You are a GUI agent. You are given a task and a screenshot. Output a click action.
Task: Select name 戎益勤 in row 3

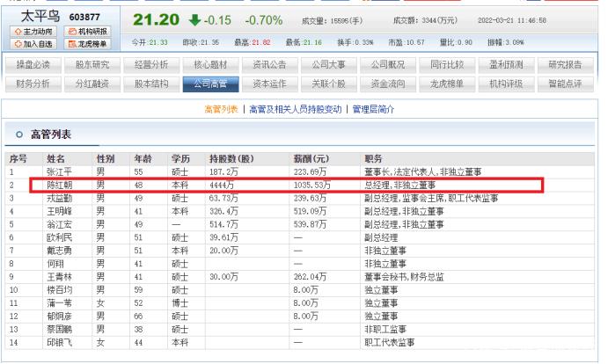59,198
